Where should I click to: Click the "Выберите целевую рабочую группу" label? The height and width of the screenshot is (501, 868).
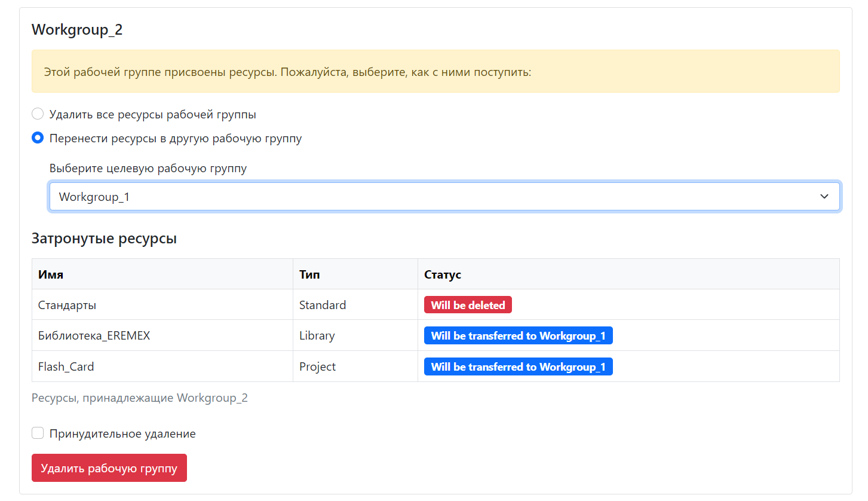point(148,168)
